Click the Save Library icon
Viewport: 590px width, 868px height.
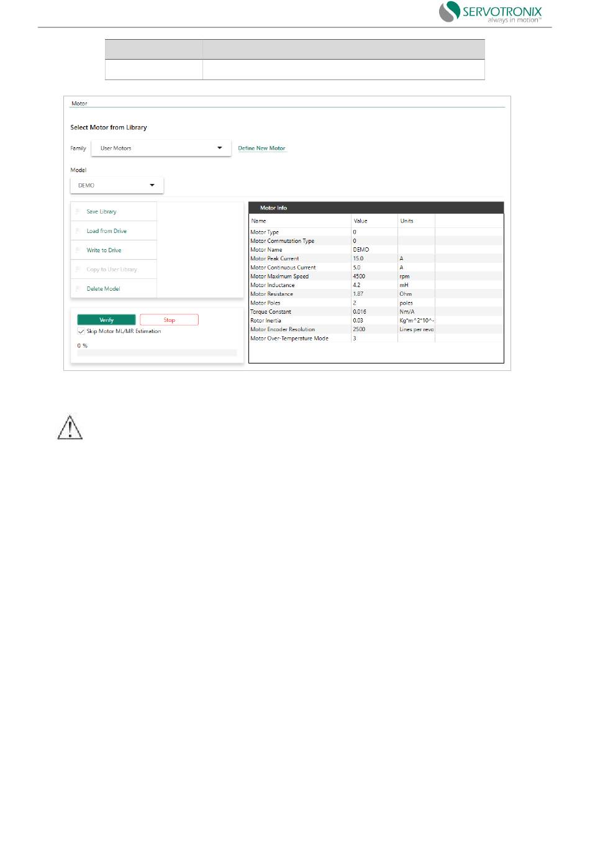[x=78, y=212]
